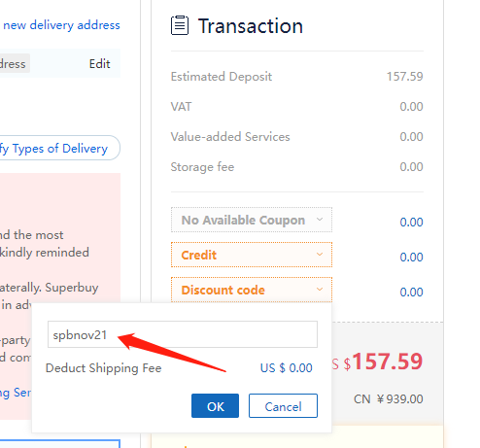Click the Types of Delivery button
The height and width of the screenshot is (448, 480).
pyautogui.click(x=58, y=149)
